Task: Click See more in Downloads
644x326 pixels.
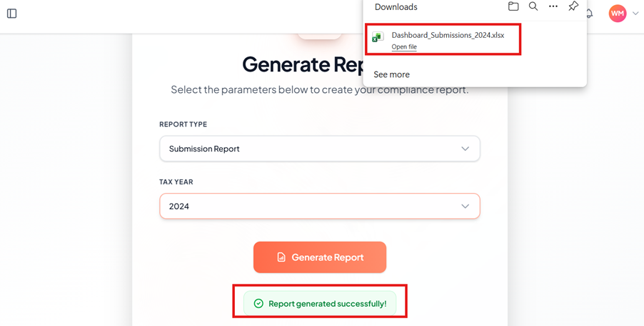Action: tap(391, 74)
